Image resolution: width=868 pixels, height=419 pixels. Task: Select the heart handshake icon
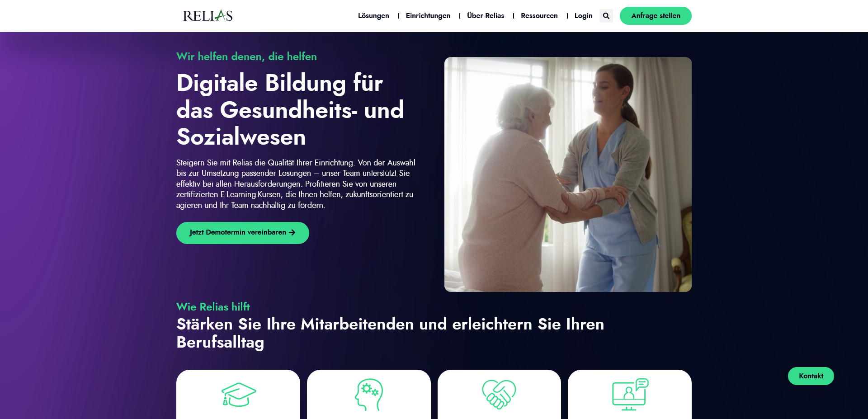coord(499,395)
